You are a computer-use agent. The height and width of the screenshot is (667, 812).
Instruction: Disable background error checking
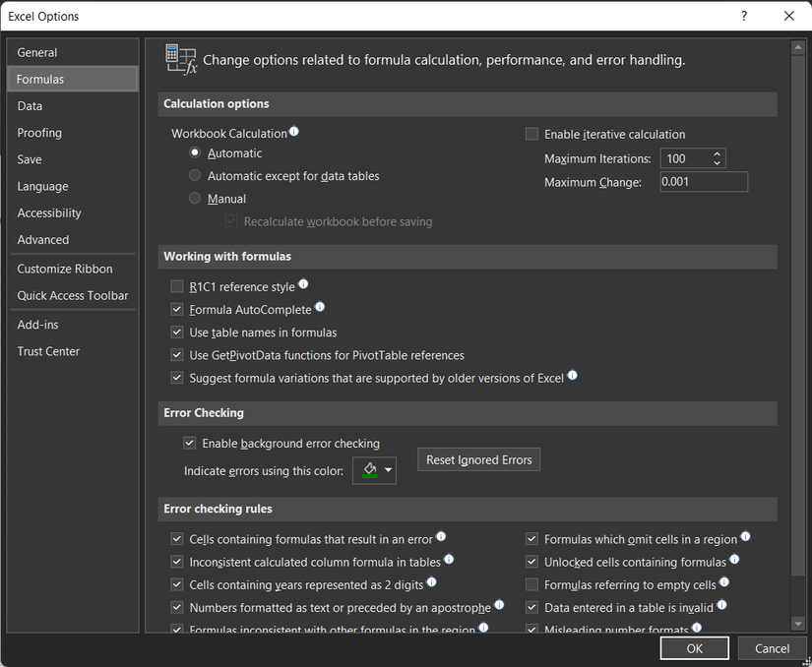click(x=190, y=443)
